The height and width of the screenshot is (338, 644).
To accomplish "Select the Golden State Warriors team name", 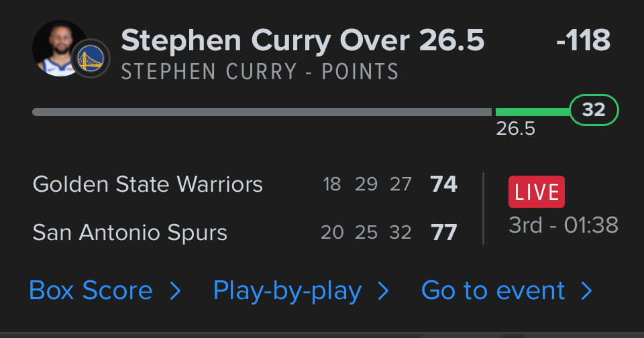I will [x=148, y=184].
